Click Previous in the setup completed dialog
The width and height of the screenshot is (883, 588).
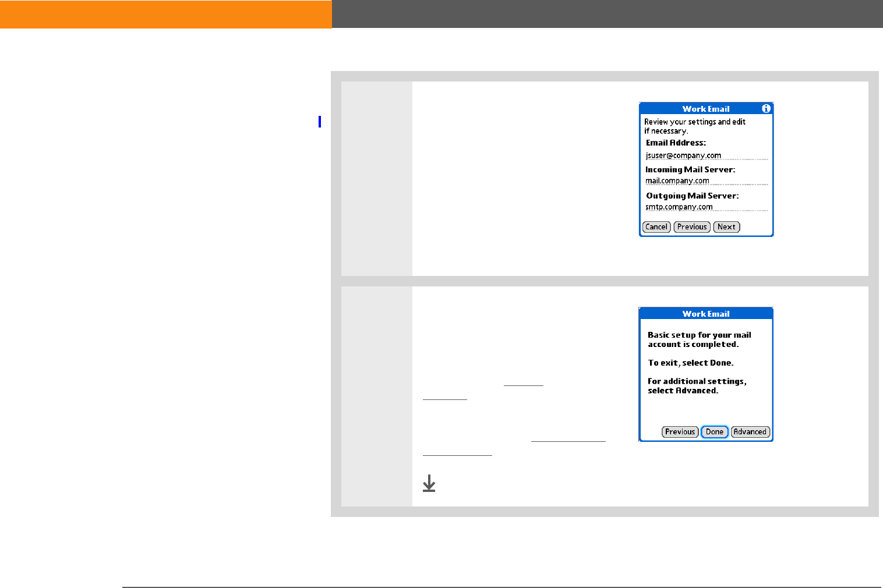(680, 432)
